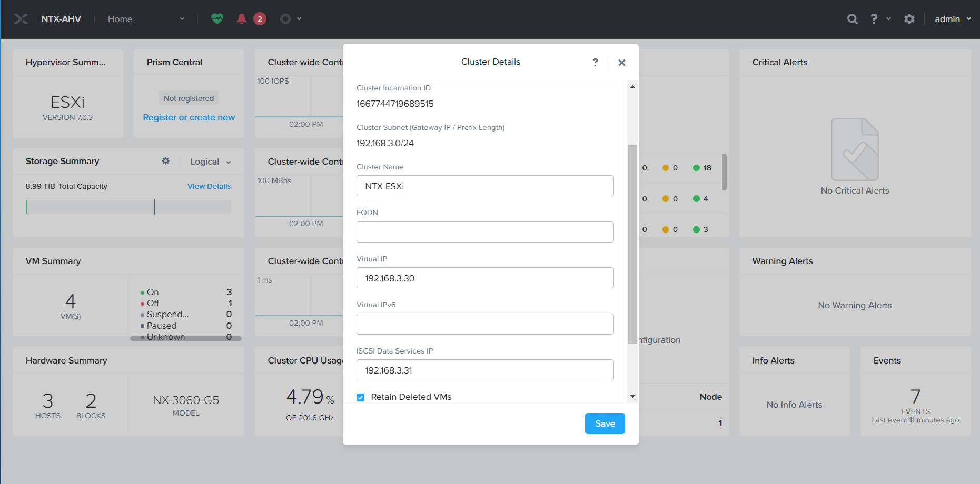
Task: Click the Virtual IP input field
Action: coord(484,278)
